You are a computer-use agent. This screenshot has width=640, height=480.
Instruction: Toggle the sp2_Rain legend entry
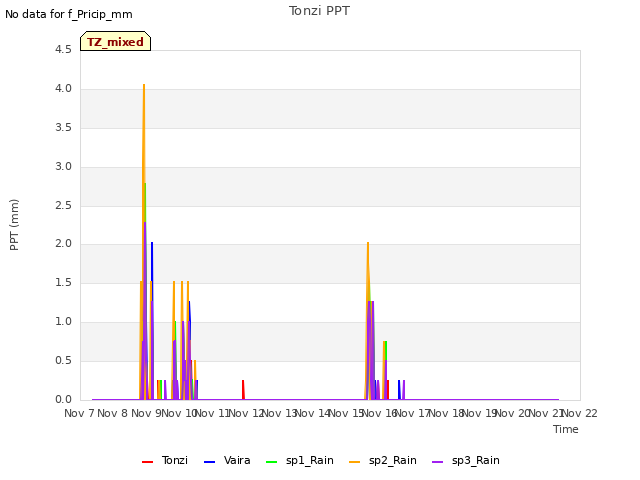(383, 460)
